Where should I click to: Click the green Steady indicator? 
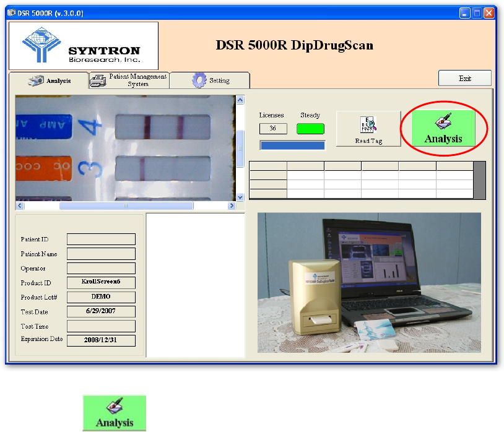coord(310,129)
